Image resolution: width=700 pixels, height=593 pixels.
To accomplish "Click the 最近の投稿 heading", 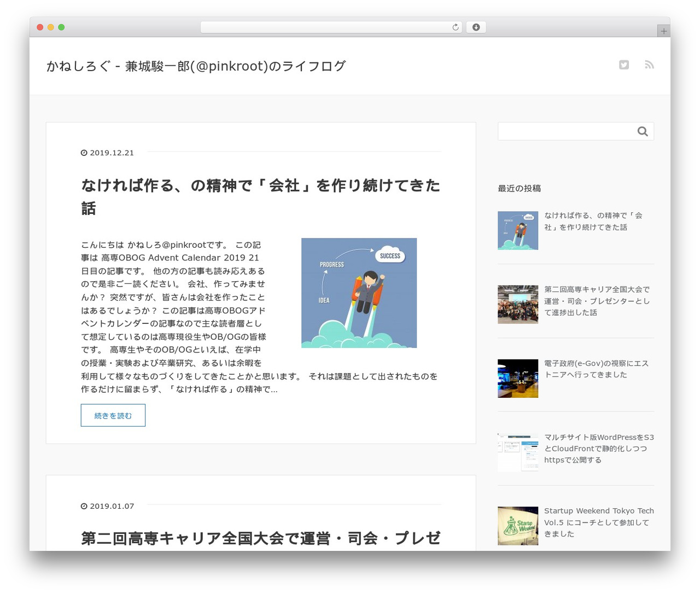I will (520, 188).
